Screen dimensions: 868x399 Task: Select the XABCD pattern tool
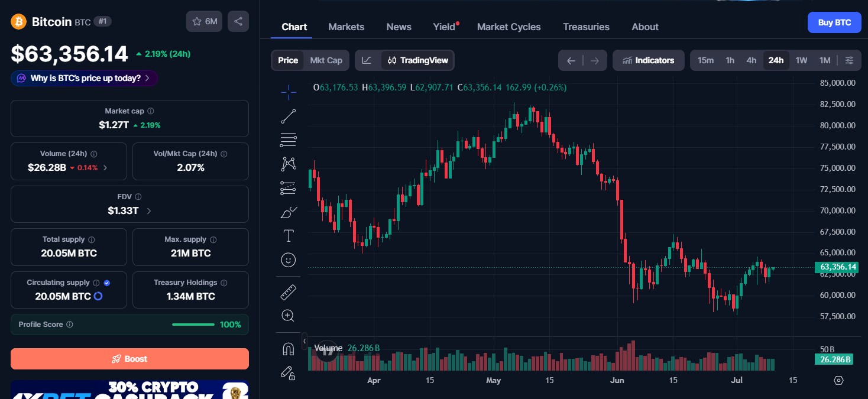pyautogui.click(x=289, y=164)
